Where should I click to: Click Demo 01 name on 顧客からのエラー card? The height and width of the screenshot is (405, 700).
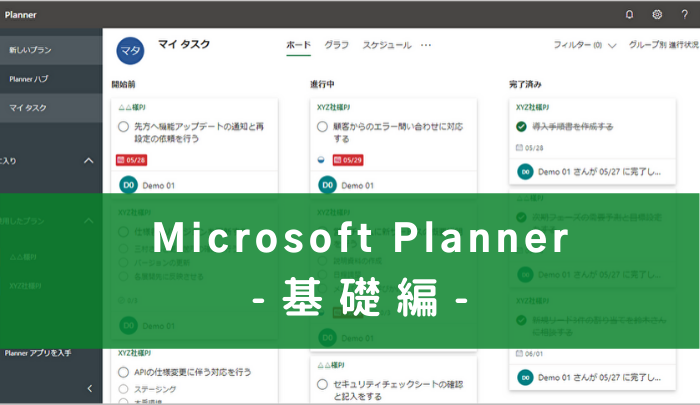(358, 185)
